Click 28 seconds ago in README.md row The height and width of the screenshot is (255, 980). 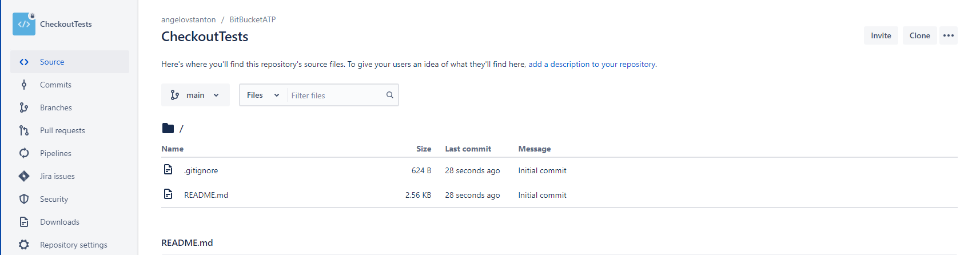472,195
